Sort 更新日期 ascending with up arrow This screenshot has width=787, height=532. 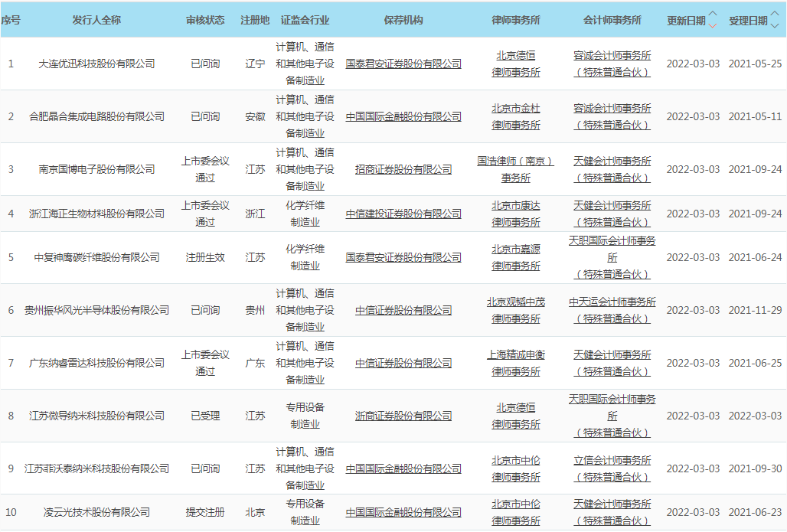coord(713,15)
